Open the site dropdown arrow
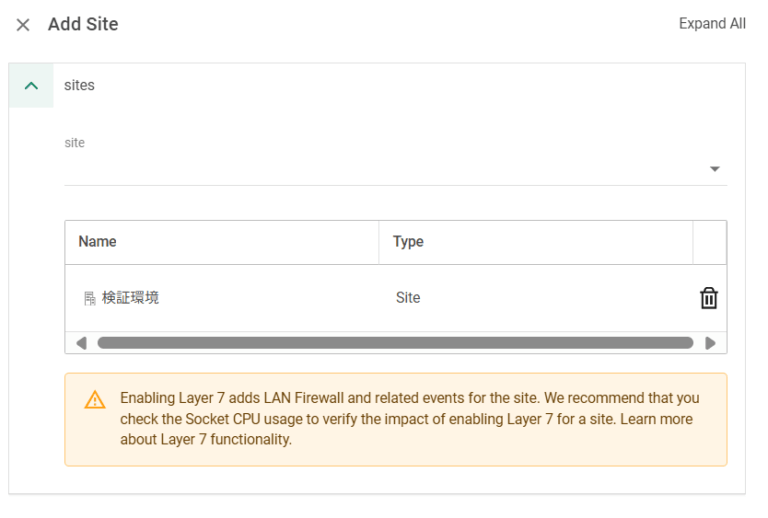Image resolution: width=768 pixels, height=518 pixels. [x=714, y=169]
